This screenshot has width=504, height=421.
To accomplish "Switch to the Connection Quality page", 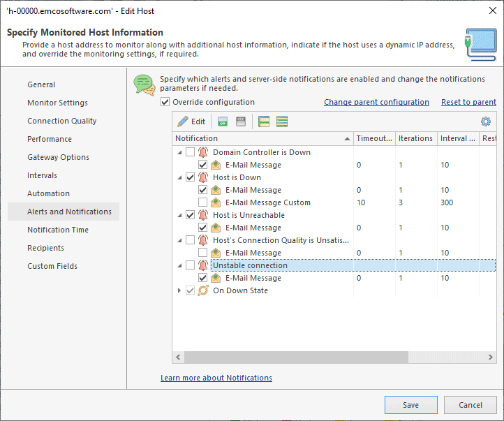I will 62,121.
